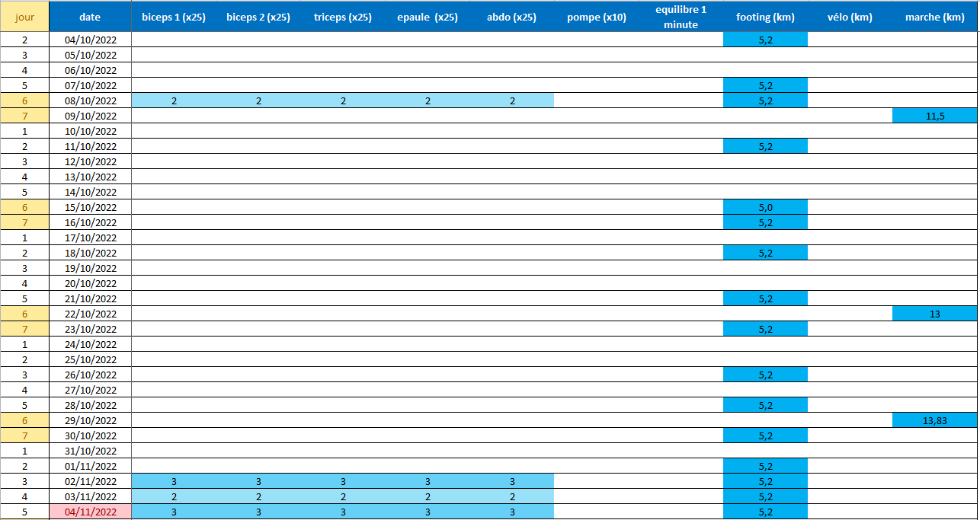Select the "pompe (x10)" header
The height and width of the screenshot is (520, 980).
coord(597,17)
